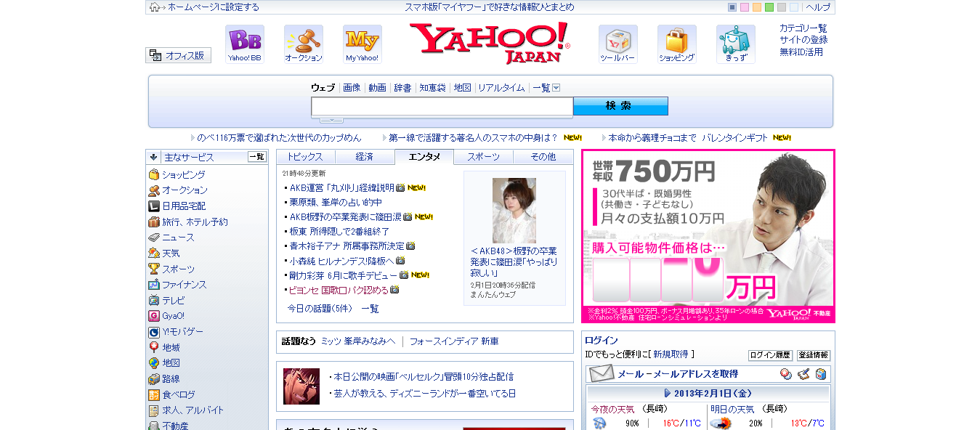Switch to the スポーツ news tab
This screenshot has width=980, height=430.
point(483,157)
